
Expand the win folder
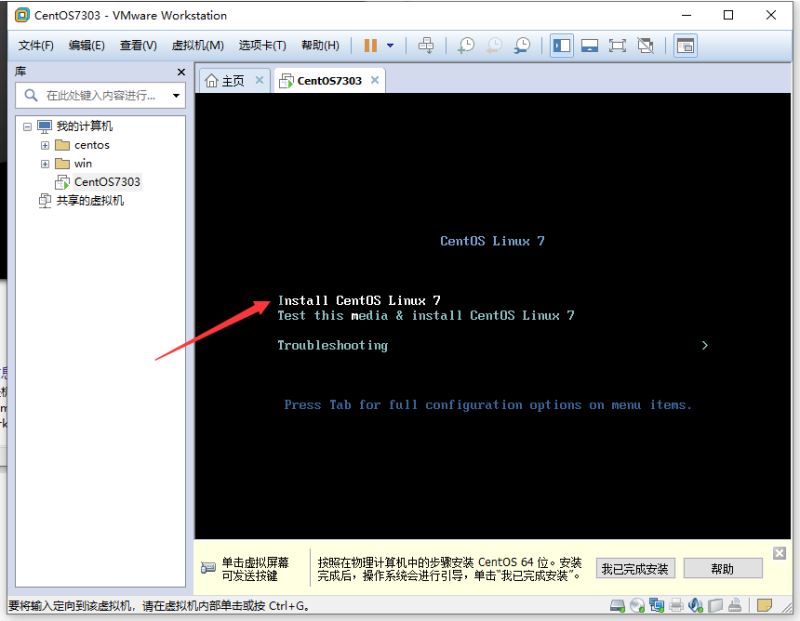click(x=45, y=164)
